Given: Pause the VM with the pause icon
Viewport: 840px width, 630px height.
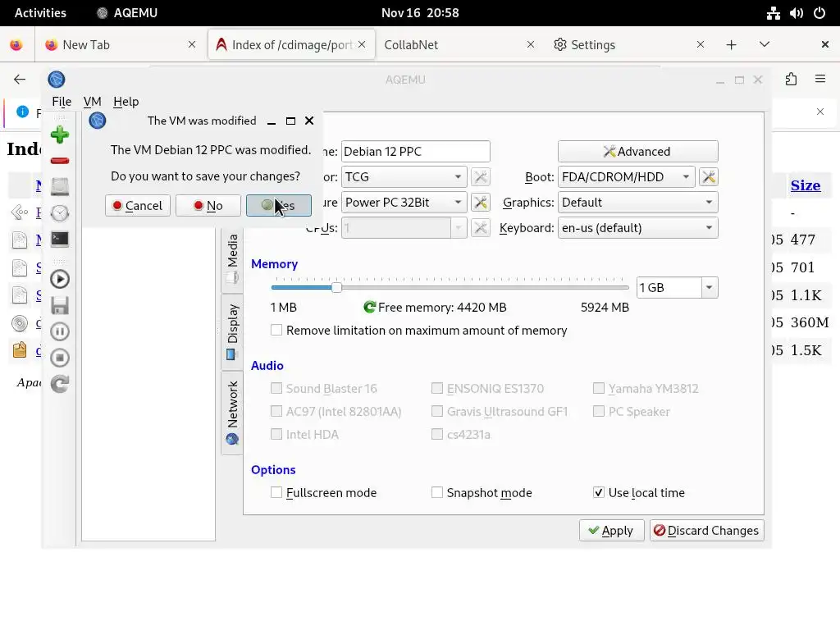Looking at the screenshot, I should point(59,331).
